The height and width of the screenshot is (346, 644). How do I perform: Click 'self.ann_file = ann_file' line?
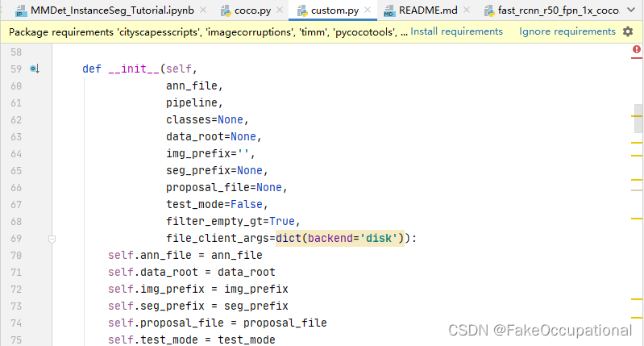click(x=185, y=255)
